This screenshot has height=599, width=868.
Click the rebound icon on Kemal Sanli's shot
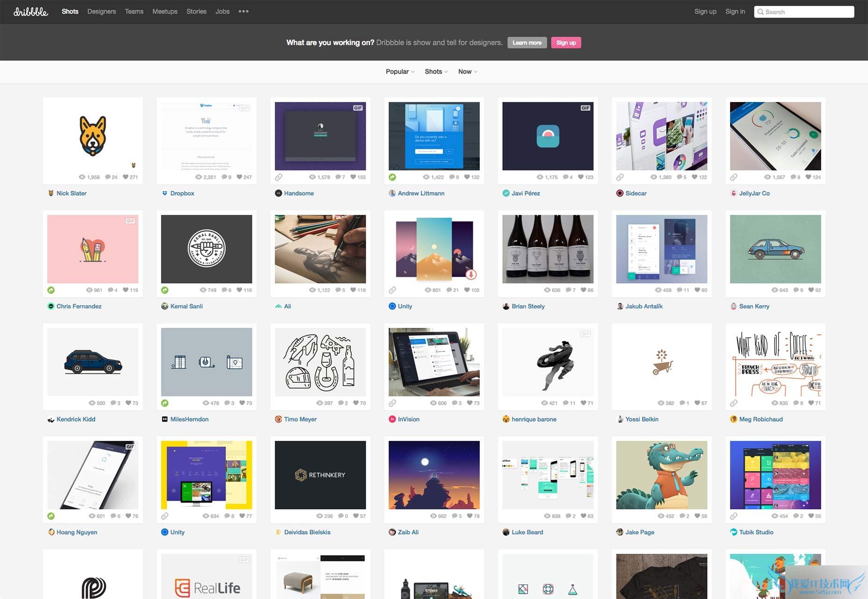pyautogui.click(x=165, y=290)
